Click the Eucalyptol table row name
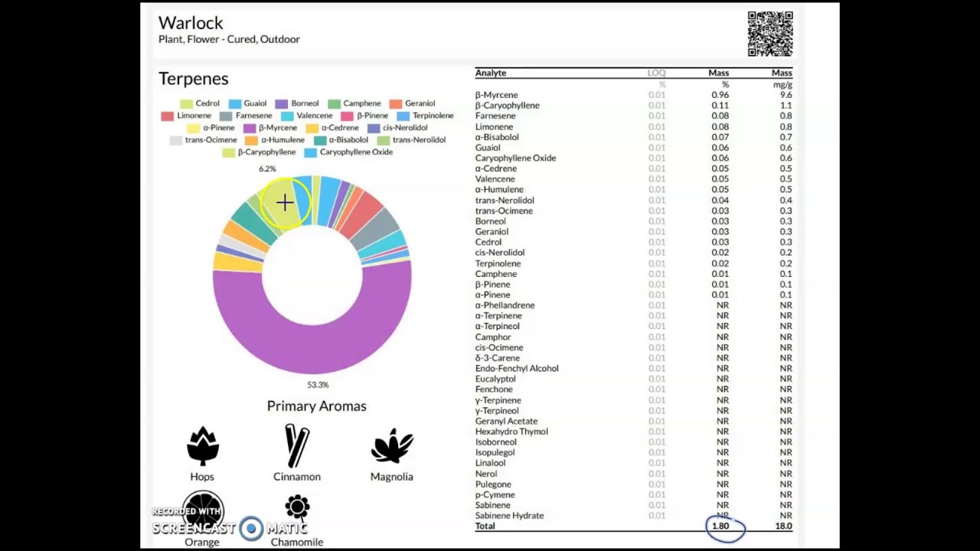The width and height of the screenshot is (980, 551). [496, 379]
